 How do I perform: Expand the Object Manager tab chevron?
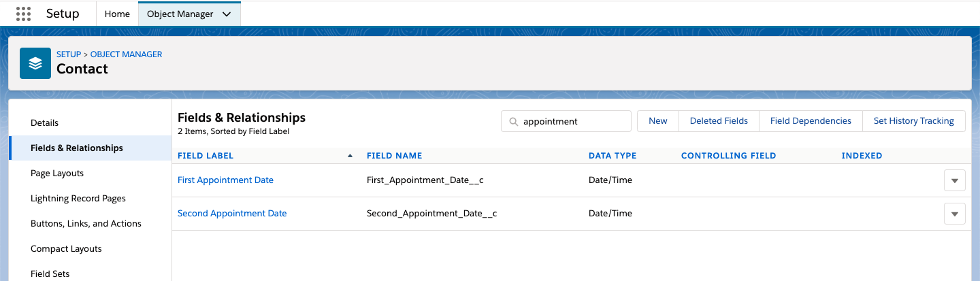click(227, 14)
